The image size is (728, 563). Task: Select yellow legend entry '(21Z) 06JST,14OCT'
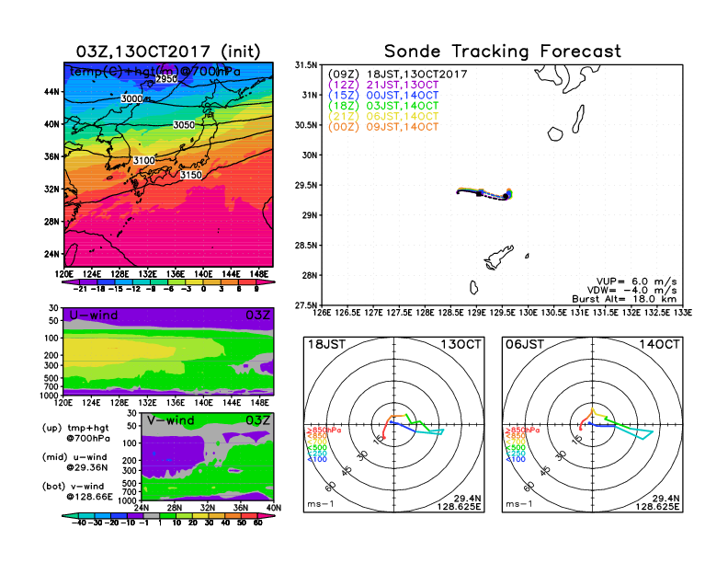(383, 117)
